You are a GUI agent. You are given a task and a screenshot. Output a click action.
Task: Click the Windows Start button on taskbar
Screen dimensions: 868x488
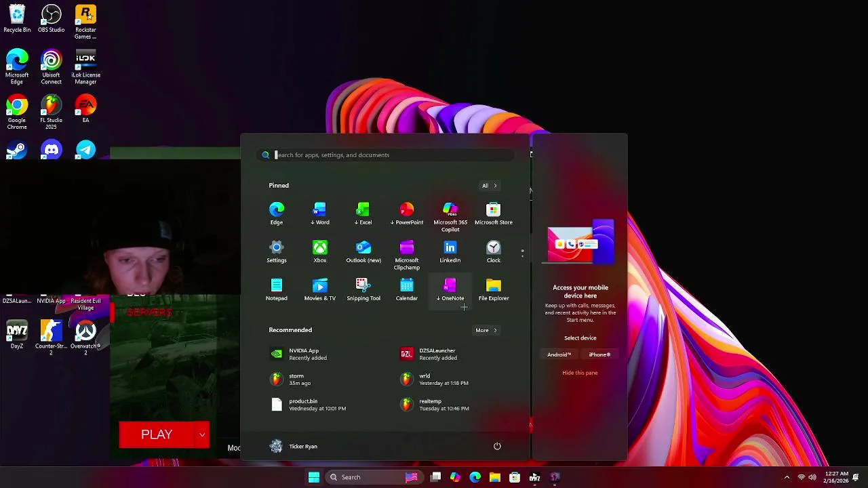[314, 477]
